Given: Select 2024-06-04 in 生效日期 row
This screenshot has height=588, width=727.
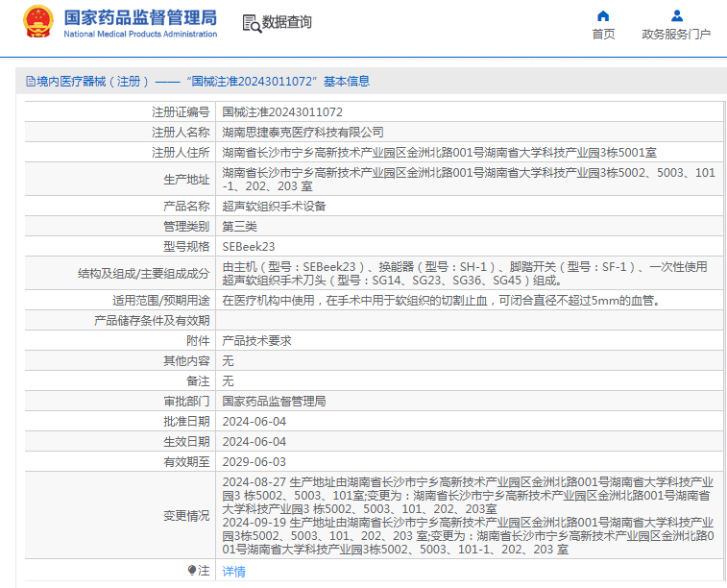Looking at the screenshot, I should click(x=254, y=442).
